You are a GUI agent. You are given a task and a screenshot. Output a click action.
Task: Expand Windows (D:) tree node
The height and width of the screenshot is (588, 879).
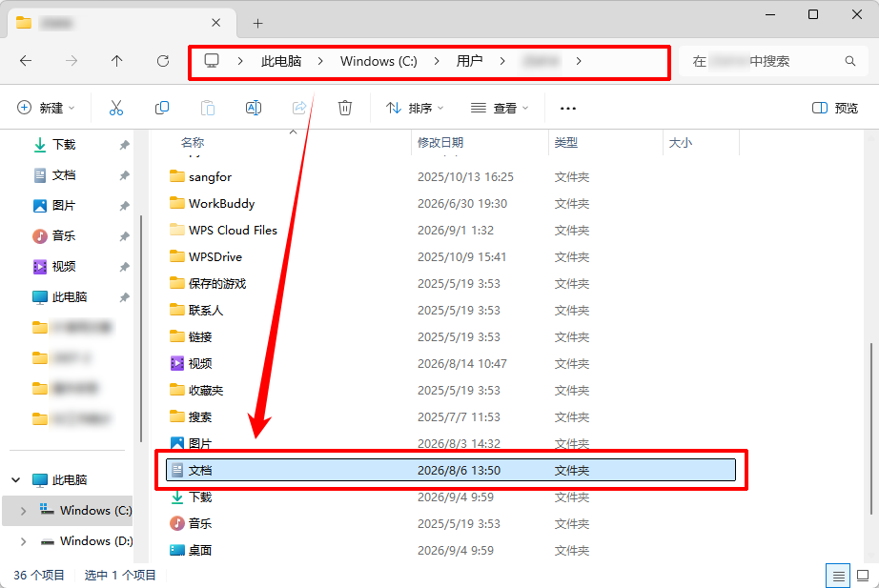(x=23, y=541)
